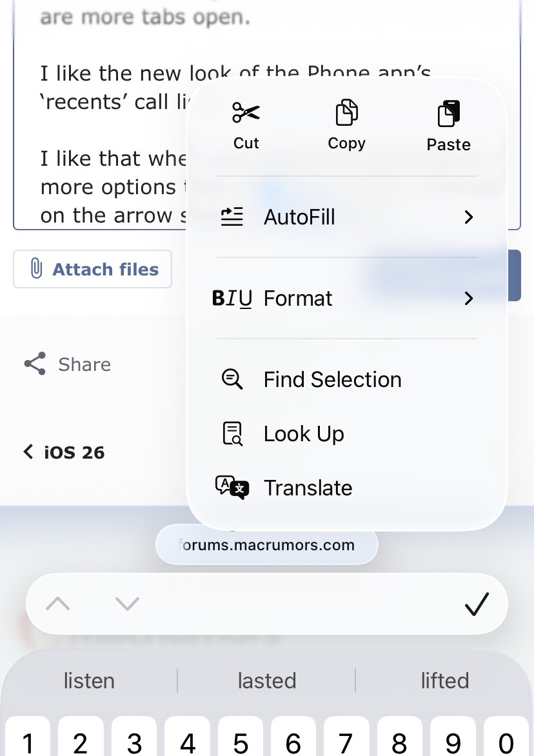Tap the Copy documents icon
The image size is (534, 756).
pos(346,113)
